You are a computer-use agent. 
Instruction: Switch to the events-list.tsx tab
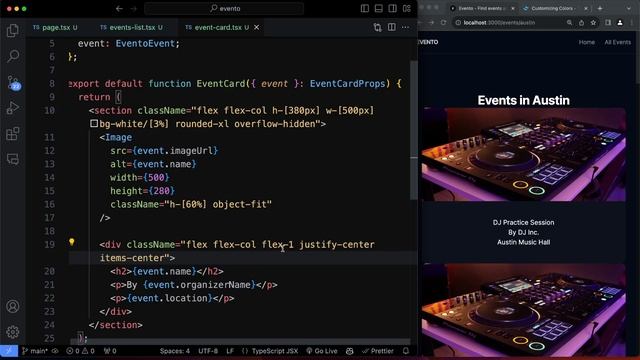coord(131,27)
